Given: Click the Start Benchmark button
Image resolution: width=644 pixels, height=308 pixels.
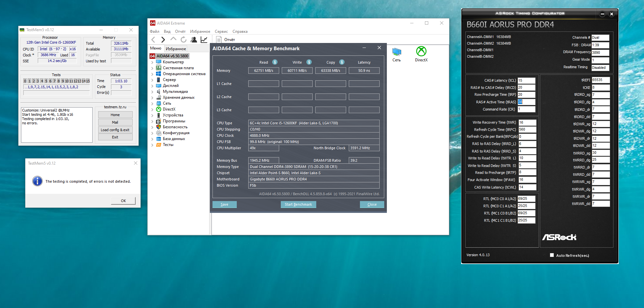Looking at the screenshot, I should point(298,204).
